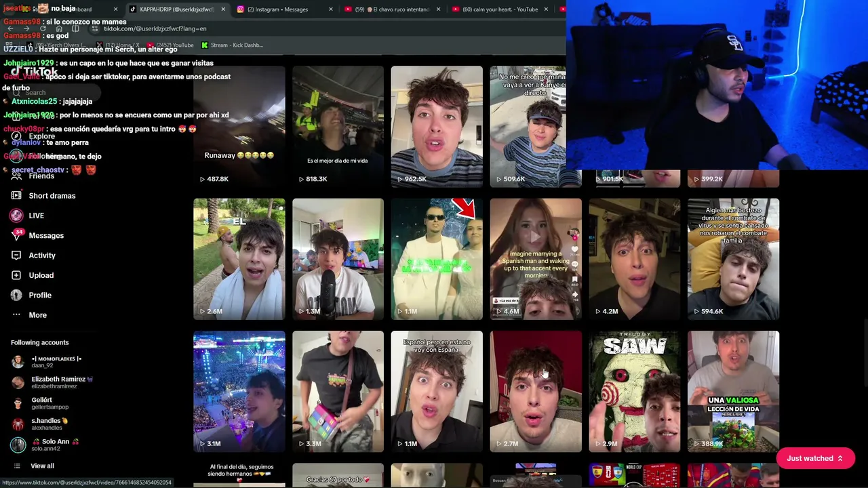Open Messages in the TikTok sidebar
Viewport: 868px width, 488px height.
pos(46,235)
